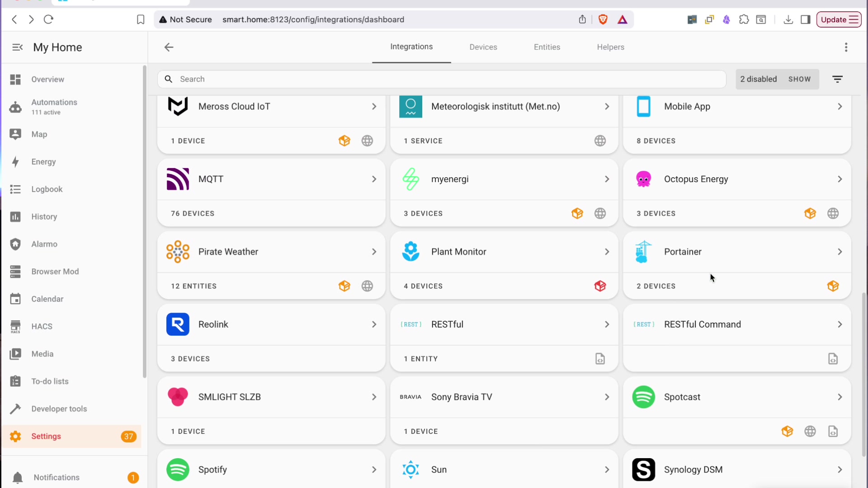
Task: Expand the Reolink integration chevron
Action: (374, 324)
